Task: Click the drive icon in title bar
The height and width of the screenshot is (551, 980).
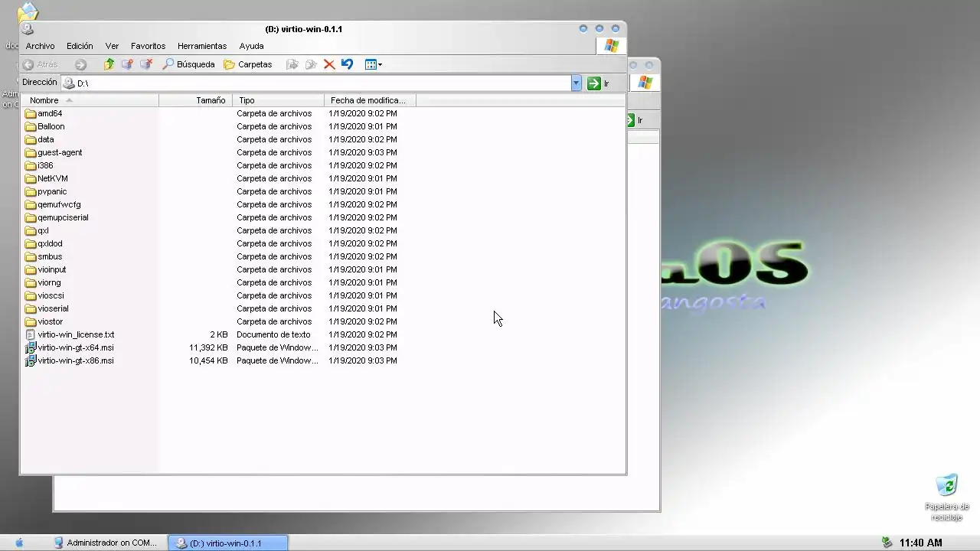Action: (28, 29)
